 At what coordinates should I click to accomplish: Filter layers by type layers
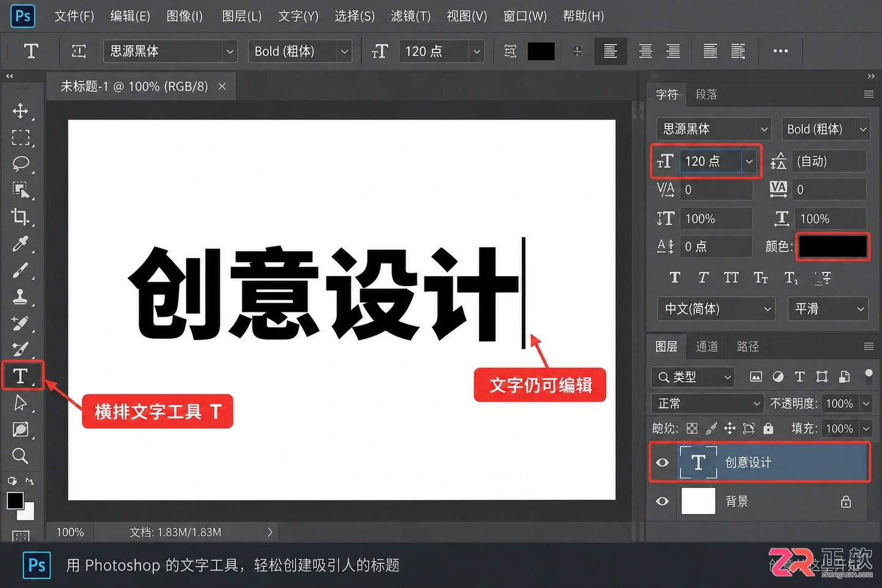coord(799,377)
